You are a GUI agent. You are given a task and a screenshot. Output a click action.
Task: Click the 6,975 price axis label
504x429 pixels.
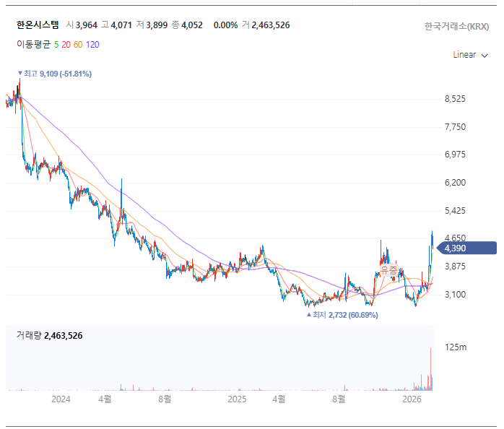[x=455, y=155]
